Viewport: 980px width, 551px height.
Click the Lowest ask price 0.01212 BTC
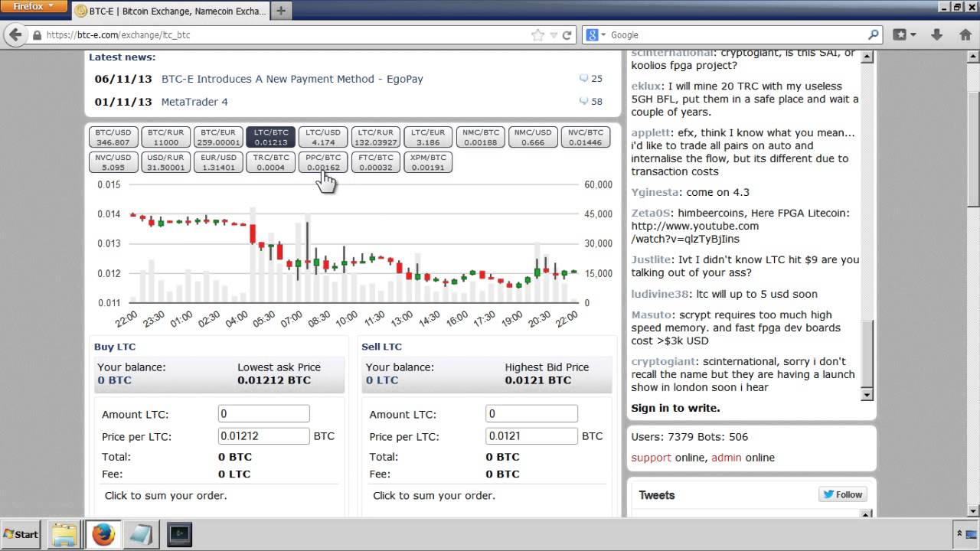coord(274,380)
